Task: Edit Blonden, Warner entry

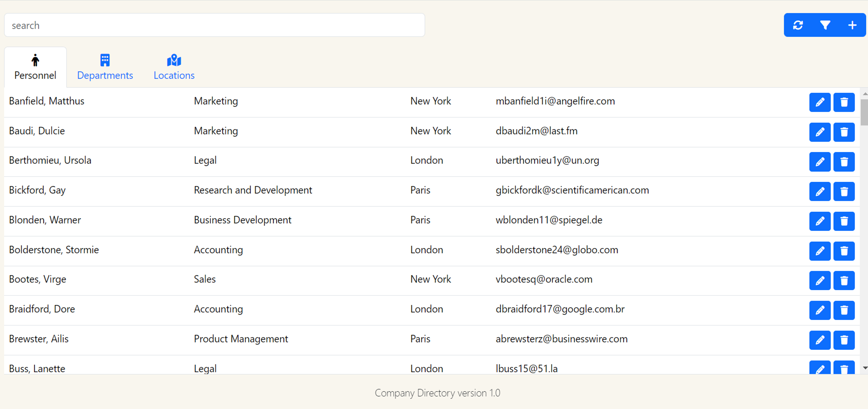Action: click(819, 221)
